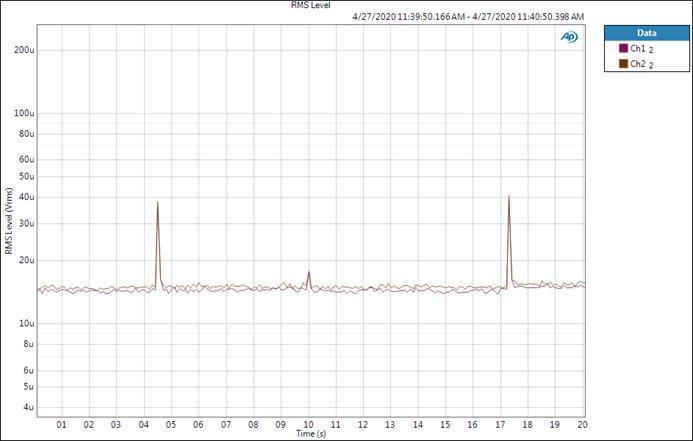Click the first spike peak near 4.5 seconds
The height and width of the screenshot is (441, 693).
(157, 202)
